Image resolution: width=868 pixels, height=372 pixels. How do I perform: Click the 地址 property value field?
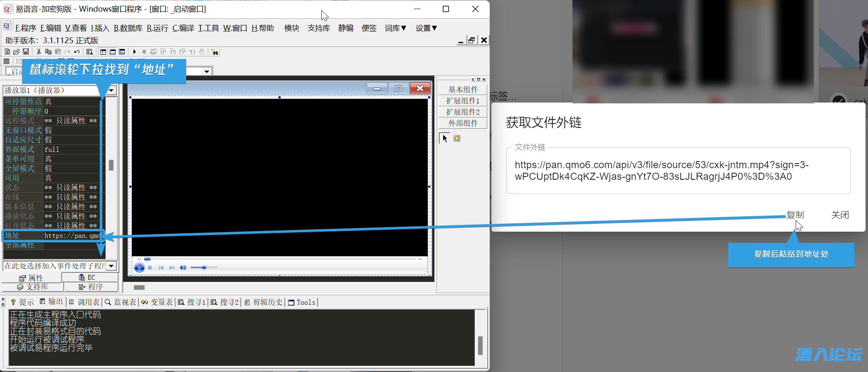pos(72,236)
